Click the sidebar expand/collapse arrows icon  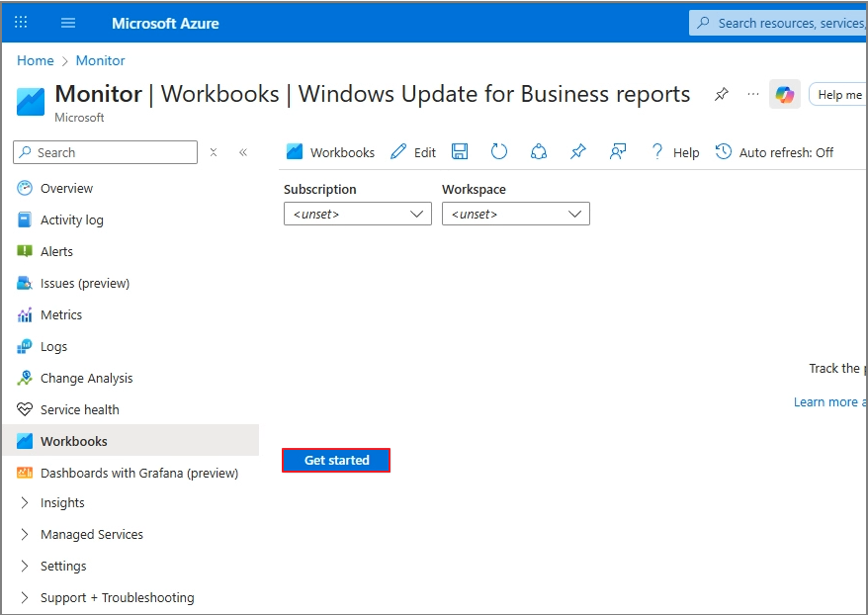point(214,152)
